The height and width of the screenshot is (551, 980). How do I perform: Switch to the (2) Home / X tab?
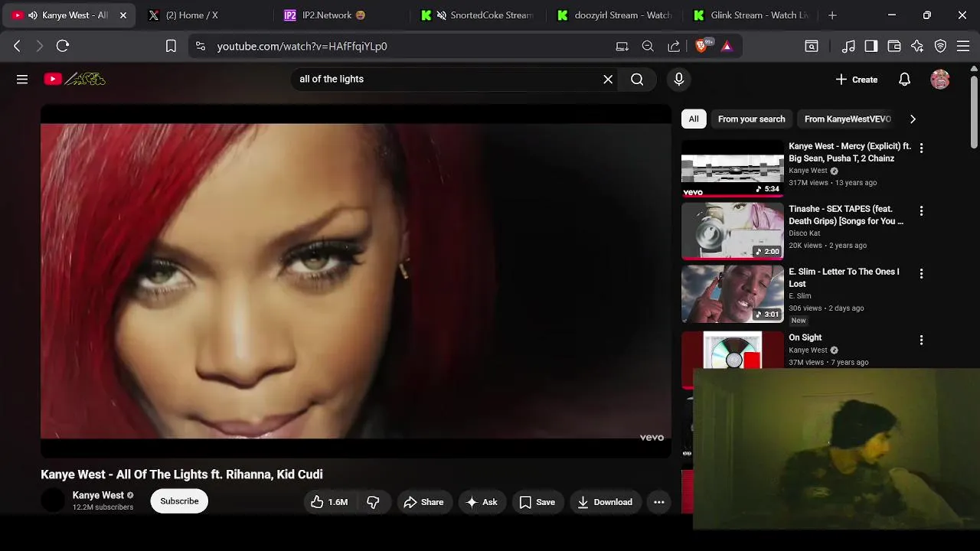(x=203, y=15)
